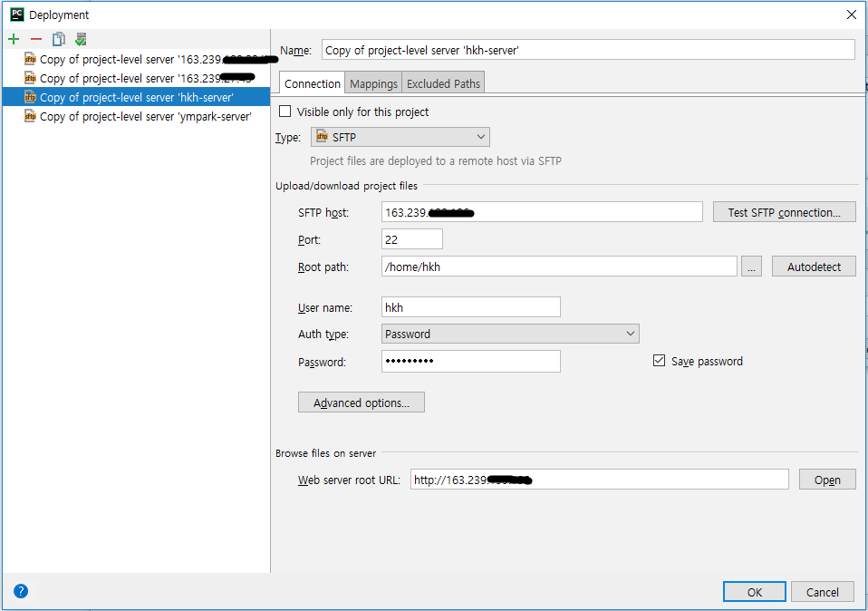Click the User name field containing hkh
868x611 pixels.
[471, 307]
